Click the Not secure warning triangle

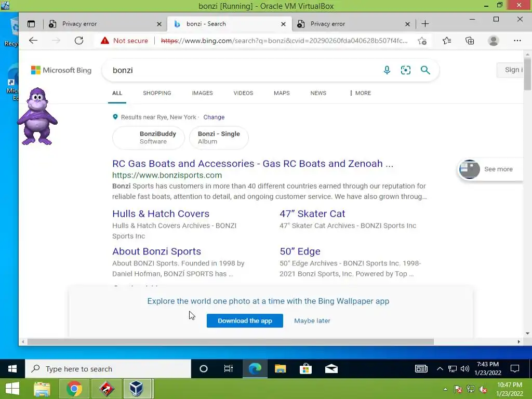pyautogui.click(x=105, y=41)
